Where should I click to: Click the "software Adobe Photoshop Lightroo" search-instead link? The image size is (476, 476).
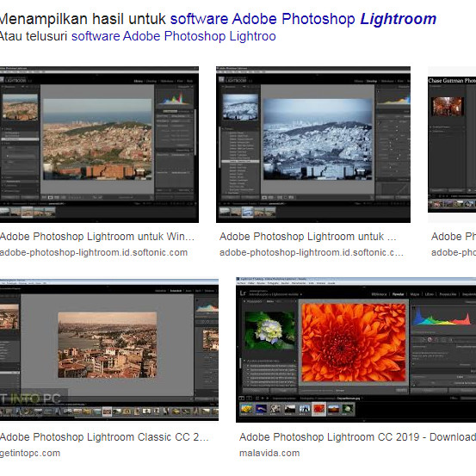tap(174, 36)
